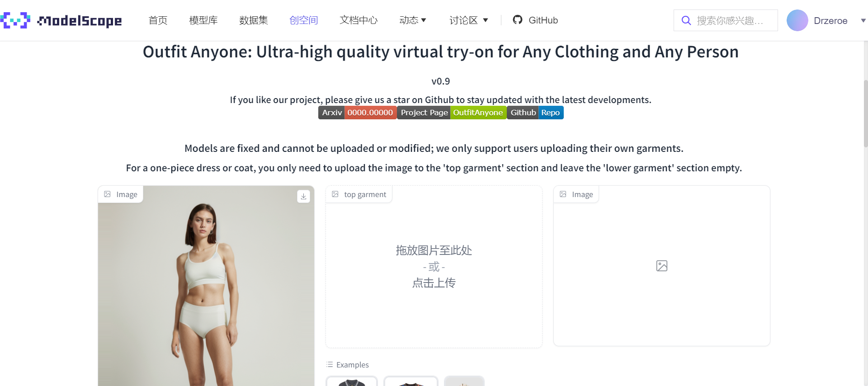Select the first example garment thumbnail
The image size is (868, 386).
[x=352, y=381]
